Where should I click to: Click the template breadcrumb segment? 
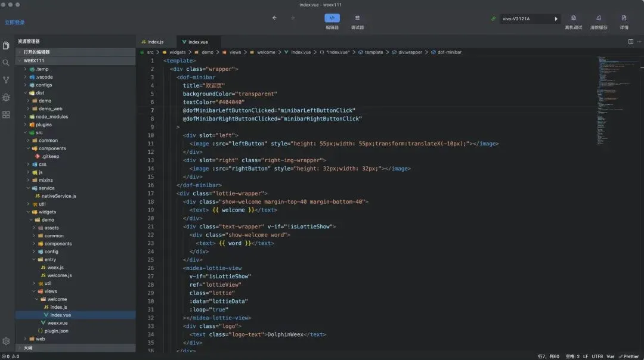374,52
